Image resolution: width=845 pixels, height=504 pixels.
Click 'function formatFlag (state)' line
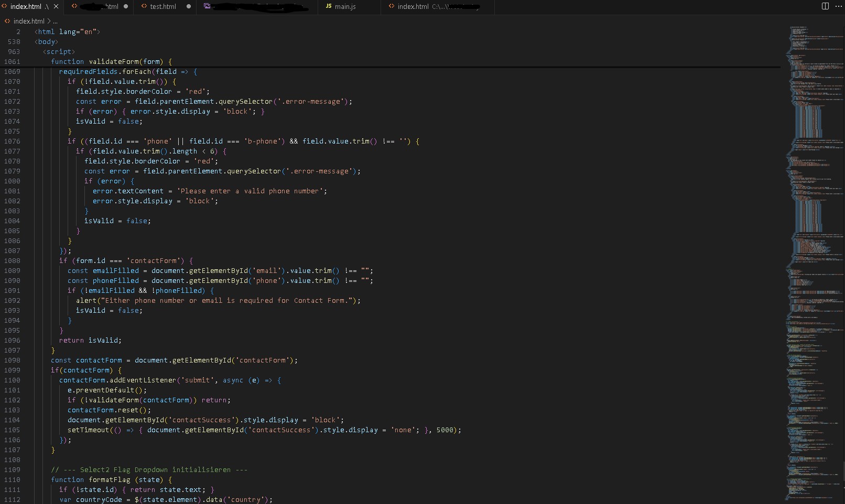click(x=111, y=479)
